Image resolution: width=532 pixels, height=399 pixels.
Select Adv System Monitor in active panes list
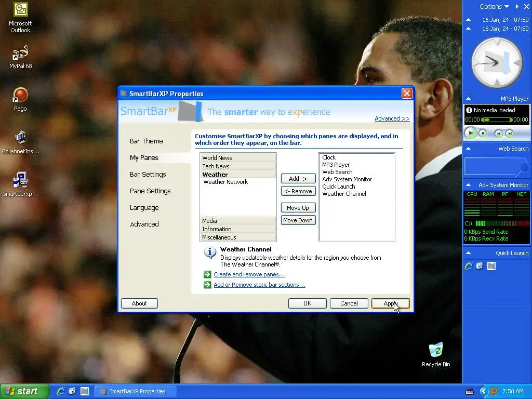tap(347, 179)
